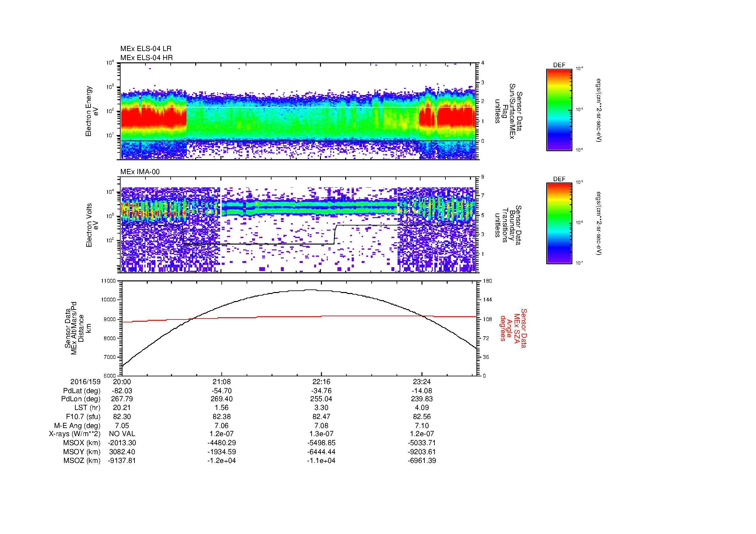
Task: Click the LST value 1.56
Action: 222,408
